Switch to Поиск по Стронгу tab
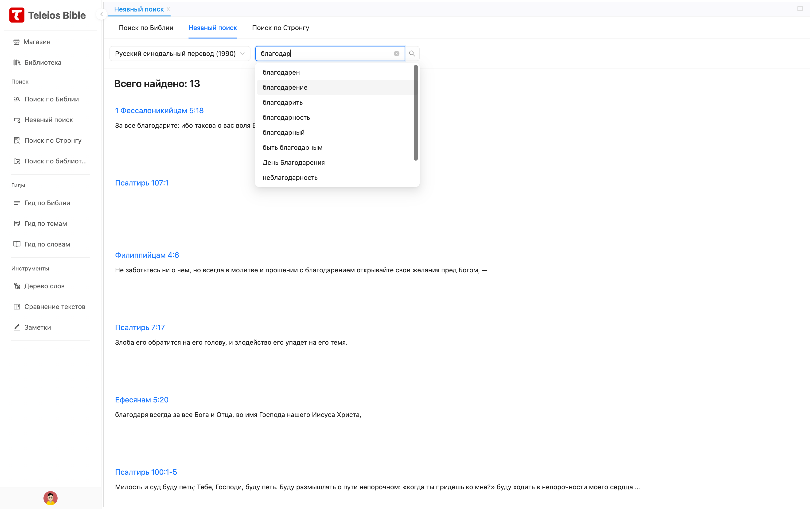The height and width of the screenshot is (509, 812). point(281,28)
